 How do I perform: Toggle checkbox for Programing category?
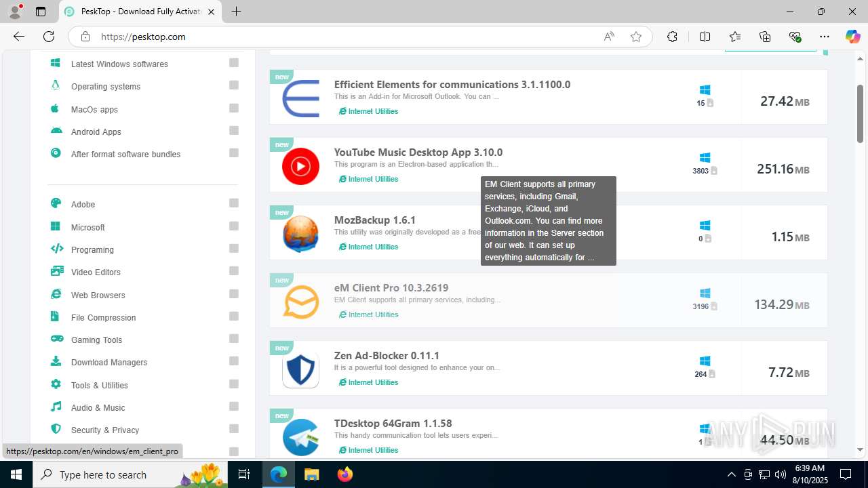pyautogui.click(x=234, y=248)
